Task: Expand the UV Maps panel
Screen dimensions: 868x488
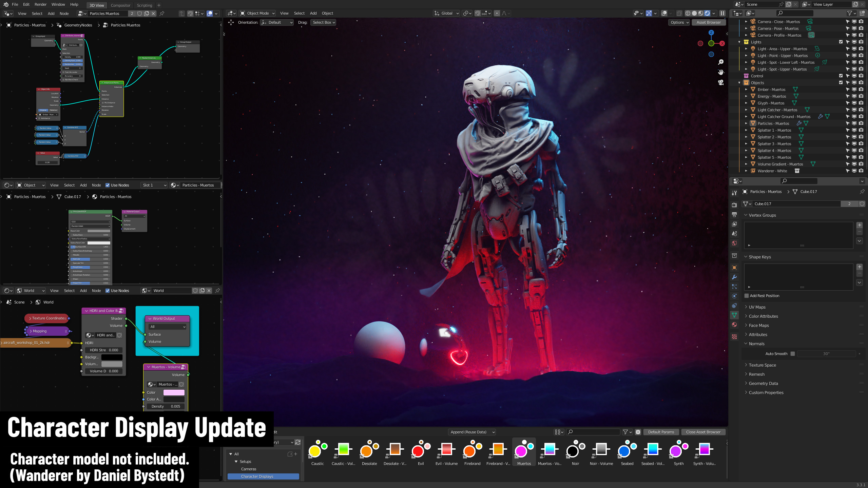Action: 755,307
